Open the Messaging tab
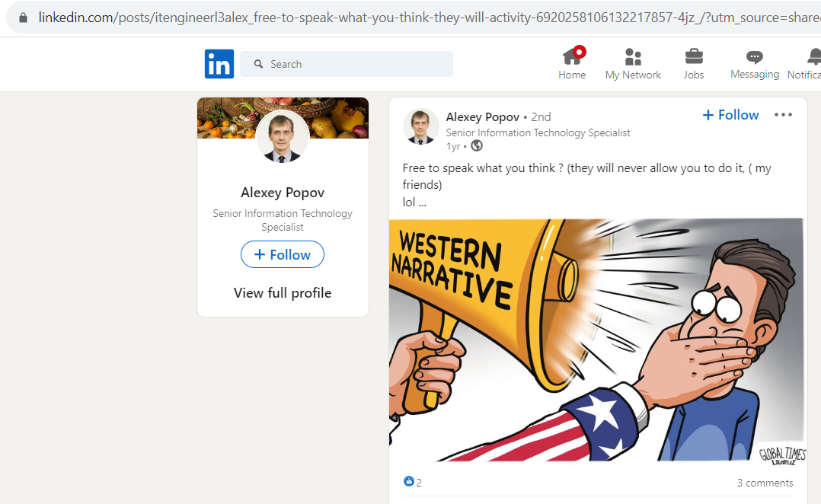Screen dimensions: 821x504 (755, 63)
